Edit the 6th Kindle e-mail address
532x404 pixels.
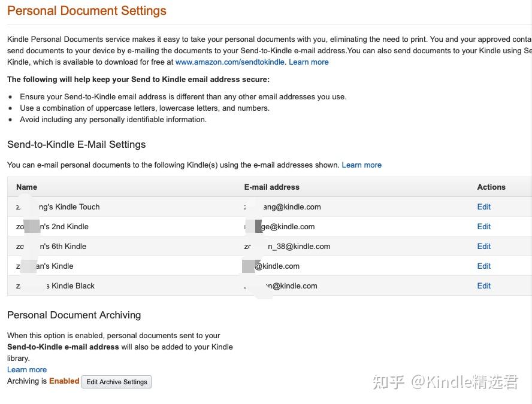pos(483,247)
